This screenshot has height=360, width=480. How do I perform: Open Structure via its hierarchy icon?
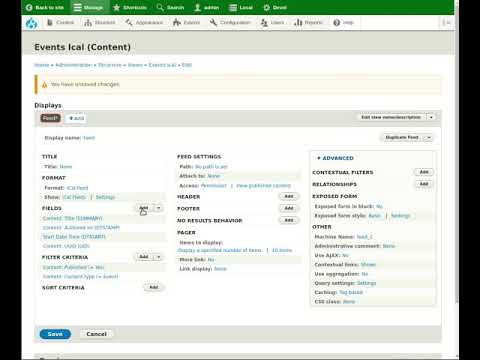88,23
